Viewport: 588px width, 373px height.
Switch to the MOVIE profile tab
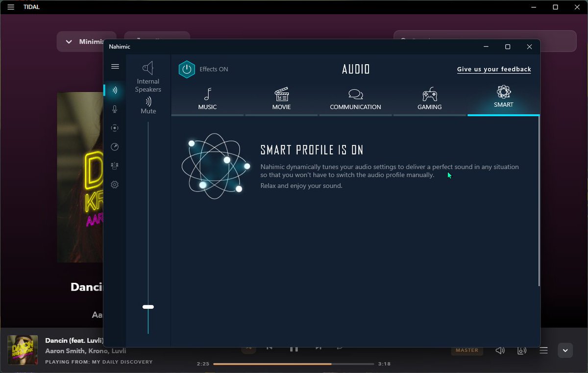(282, 99)
